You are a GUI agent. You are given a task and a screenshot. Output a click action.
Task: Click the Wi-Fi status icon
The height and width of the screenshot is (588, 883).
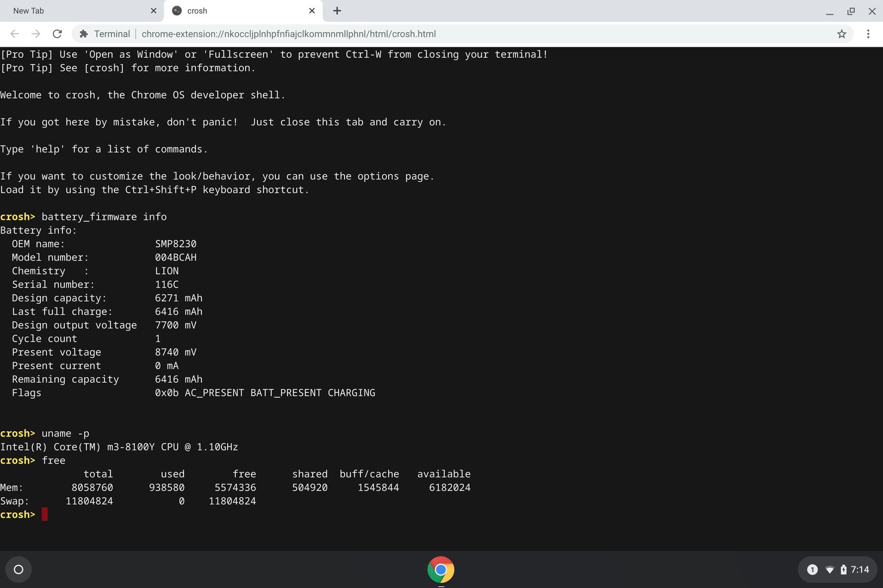830,569
